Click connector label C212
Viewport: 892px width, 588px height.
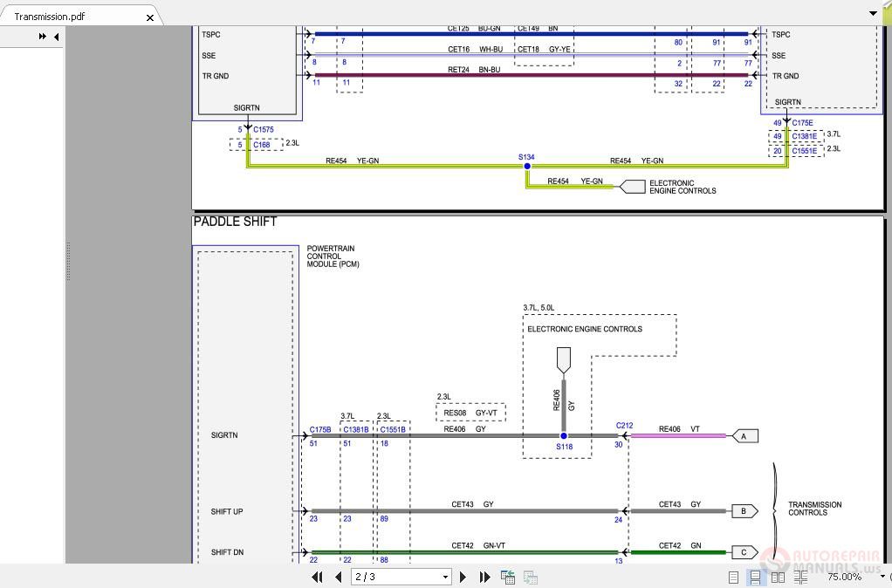625,426
